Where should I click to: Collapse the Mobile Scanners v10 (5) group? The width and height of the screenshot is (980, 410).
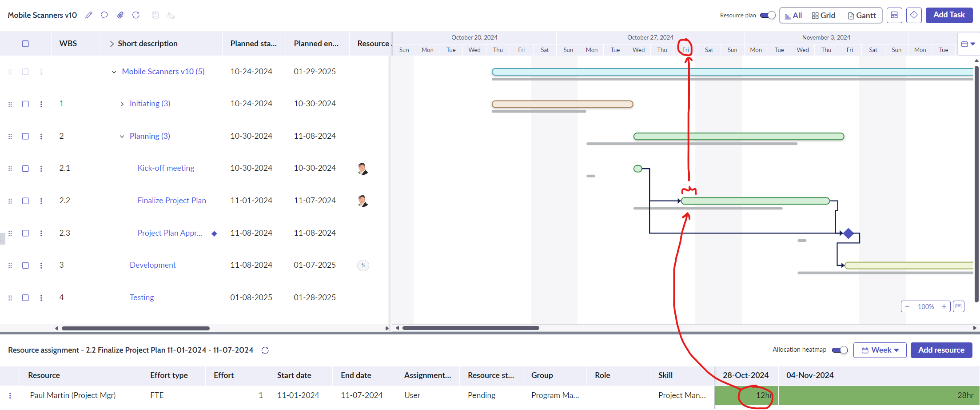coord(114,72)
